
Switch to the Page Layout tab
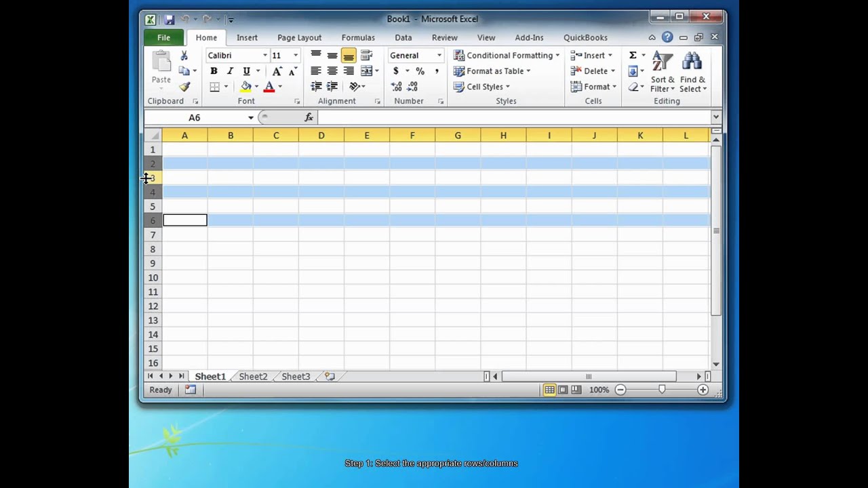pos(299,38)
